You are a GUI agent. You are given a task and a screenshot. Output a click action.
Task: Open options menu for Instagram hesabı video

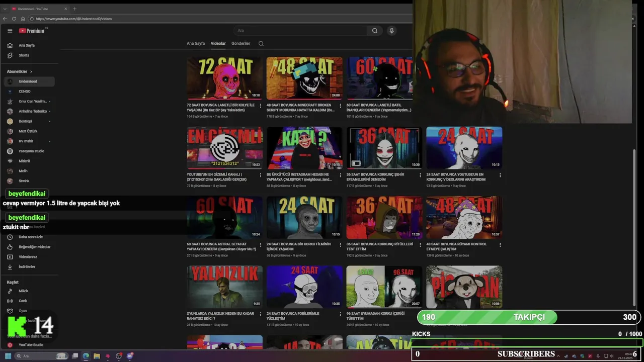(341, 175)
